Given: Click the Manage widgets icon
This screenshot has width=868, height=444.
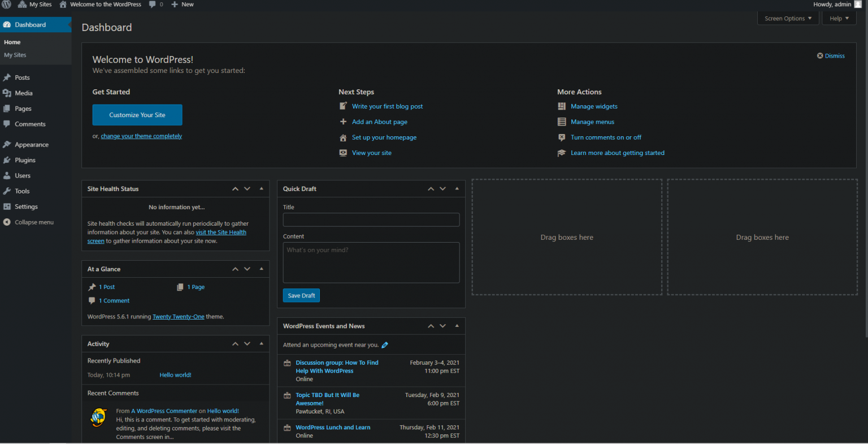Looking at the screenshot, I should [562, 106].
